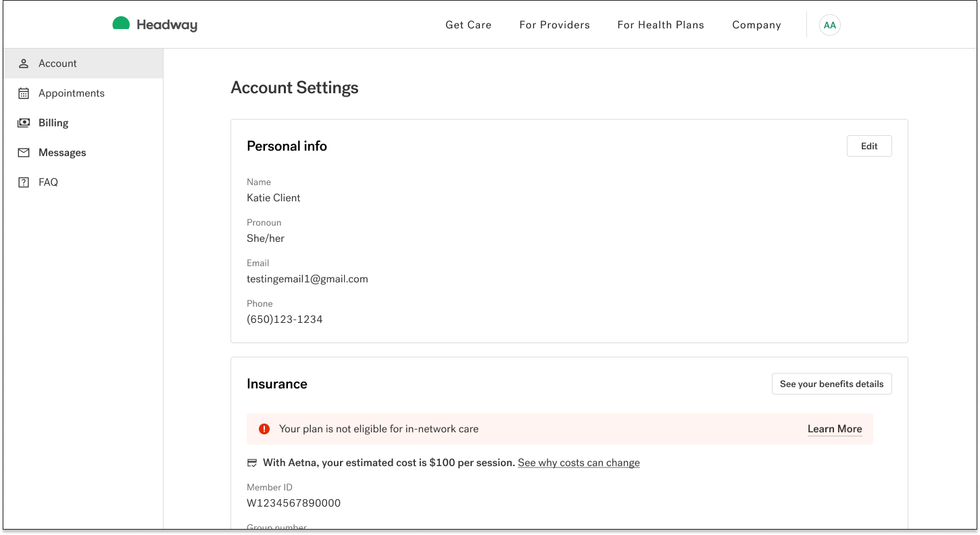This screenshot has height=535, width=980.
Task: Open the For Providers menu item
Action: tap(554, 24)
